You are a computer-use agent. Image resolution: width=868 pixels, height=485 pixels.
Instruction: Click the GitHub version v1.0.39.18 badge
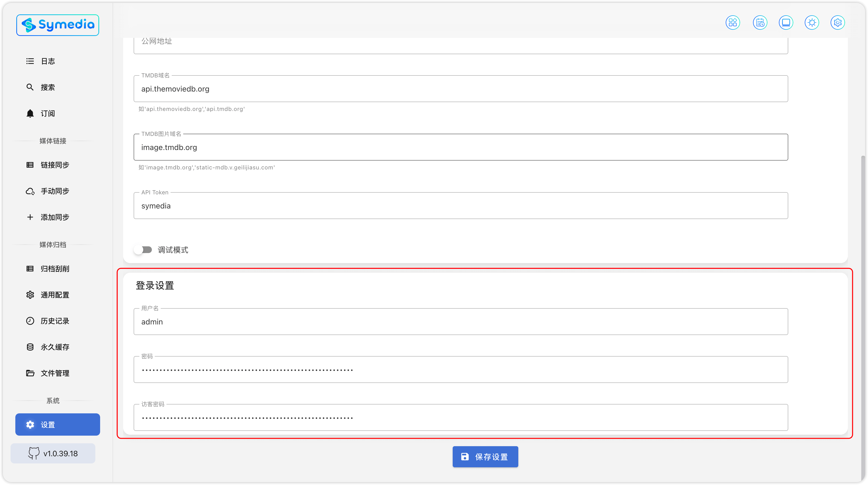tap(53, 453)
